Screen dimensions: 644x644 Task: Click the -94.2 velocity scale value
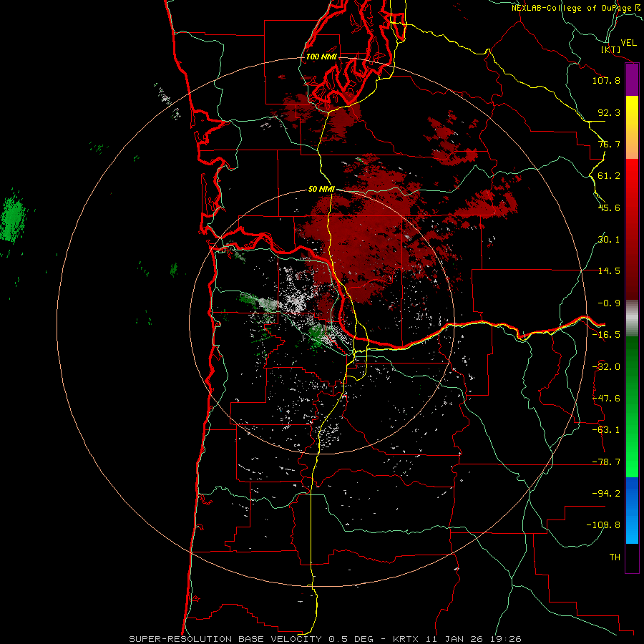coord(606,494)
